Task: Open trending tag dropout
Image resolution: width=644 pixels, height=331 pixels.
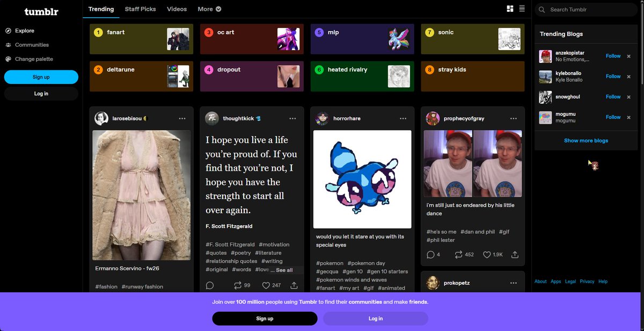Action: [x=252, y=76]
